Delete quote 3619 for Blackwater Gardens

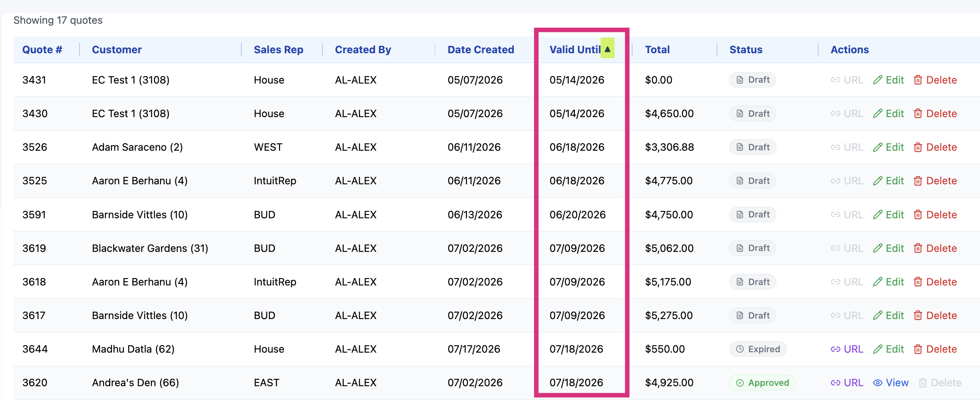(935, 248)
